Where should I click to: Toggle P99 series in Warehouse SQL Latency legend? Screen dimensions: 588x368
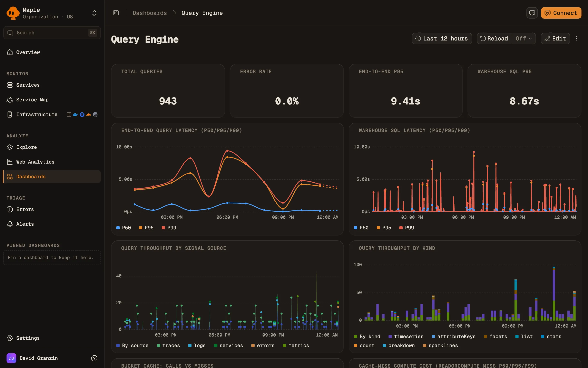(407, 228)
